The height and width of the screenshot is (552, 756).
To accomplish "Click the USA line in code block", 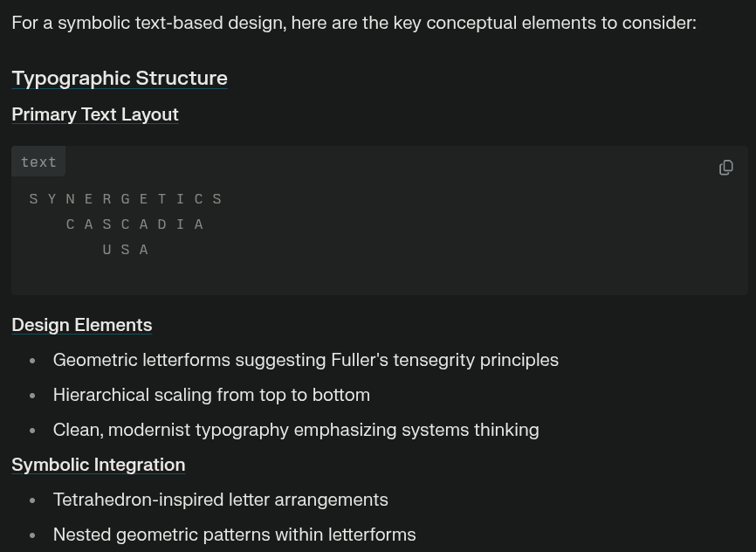I will point(126,250).
